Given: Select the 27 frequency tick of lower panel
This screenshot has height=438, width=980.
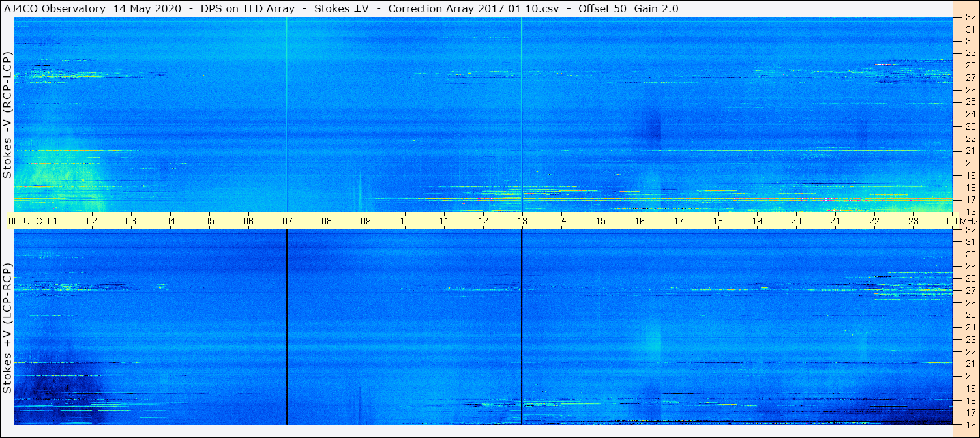Looking at the screenshot, I should click(970, 291).
